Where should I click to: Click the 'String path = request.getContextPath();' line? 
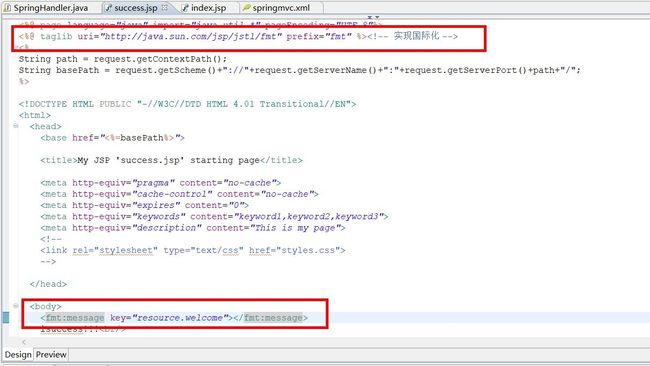(x=123, y=59)
